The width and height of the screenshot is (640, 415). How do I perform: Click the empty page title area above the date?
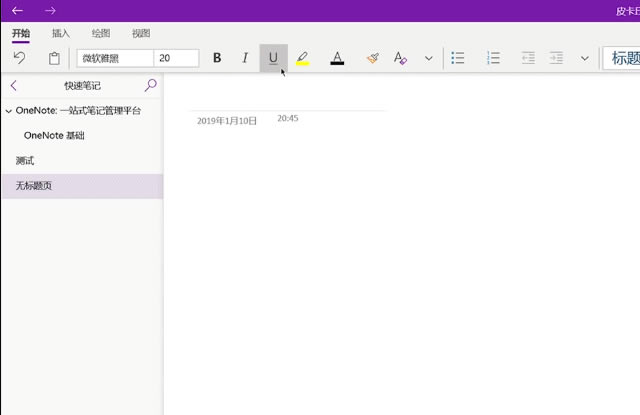coord(288,98)
